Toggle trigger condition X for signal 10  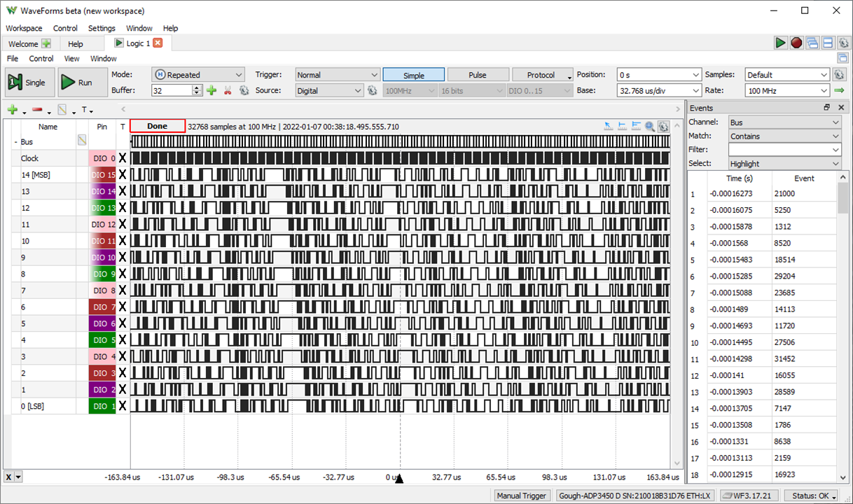tap(123, 240)
